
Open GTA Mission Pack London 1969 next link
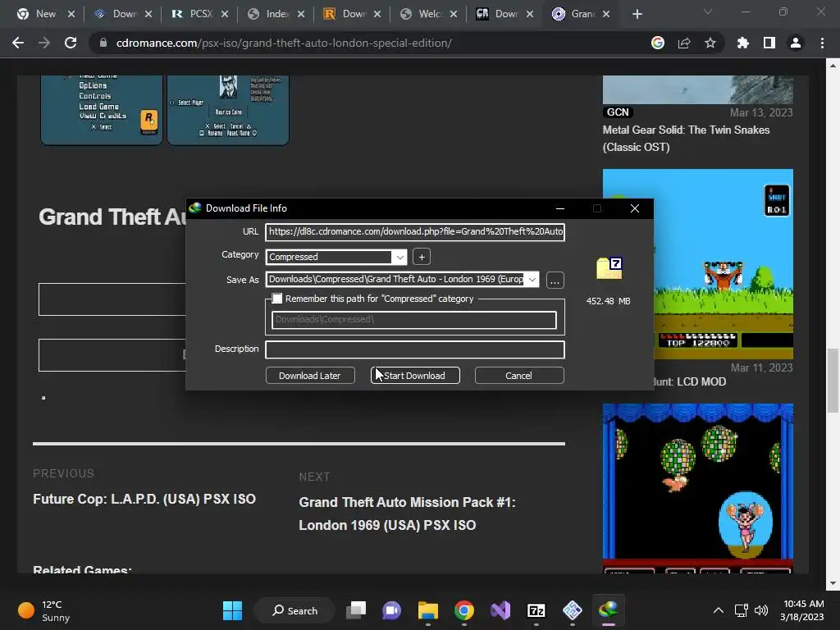(407, 514)
